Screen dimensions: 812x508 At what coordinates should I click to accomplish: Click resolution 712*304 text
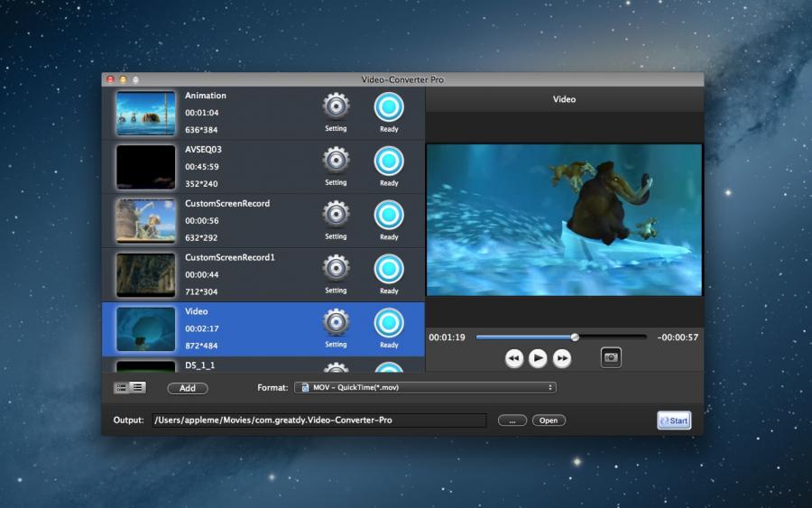click(x=201, y=291)
